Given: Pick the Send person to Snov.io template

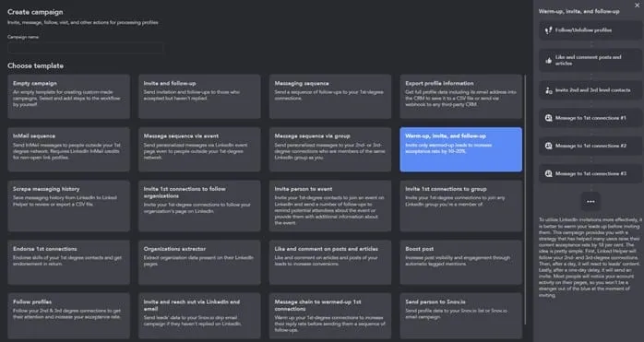Looking at the screenshot, I should 460,315.
